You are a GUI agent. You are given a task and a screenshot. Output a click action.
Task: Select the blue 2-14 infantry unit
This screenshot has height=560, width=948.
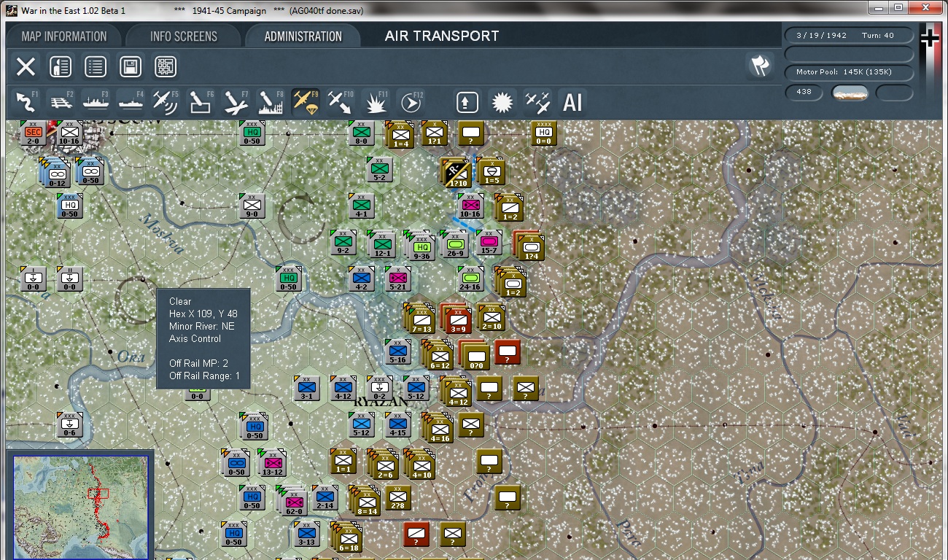coord(325,498)
